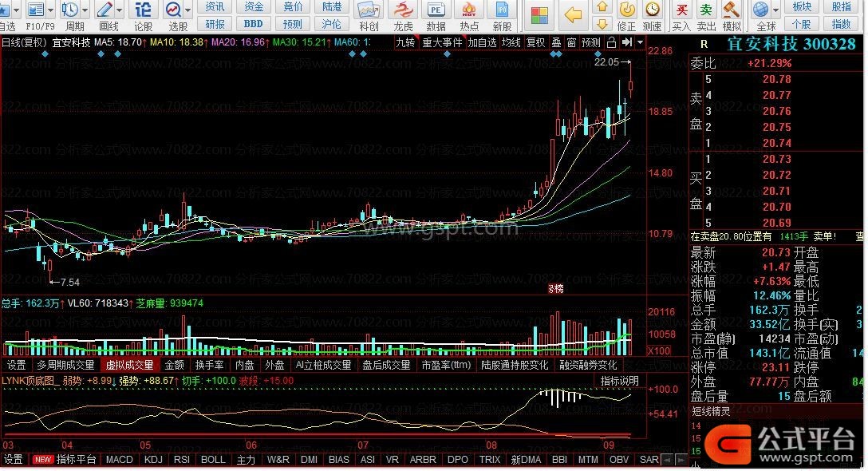Toggle the 叠 overlay option

(x=556, y=42)
